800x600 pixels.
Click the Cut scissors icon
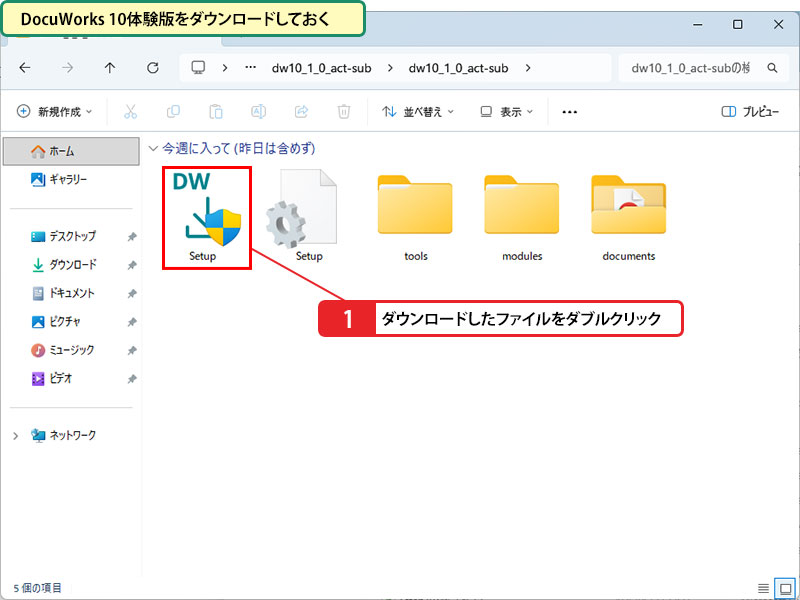(x=131, y=111)
